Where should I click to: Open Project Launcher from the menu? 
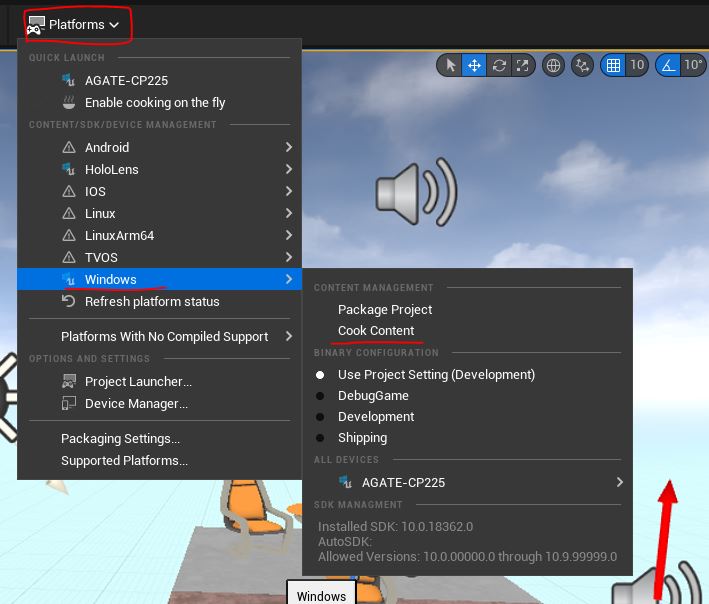[x=138, y=382]
